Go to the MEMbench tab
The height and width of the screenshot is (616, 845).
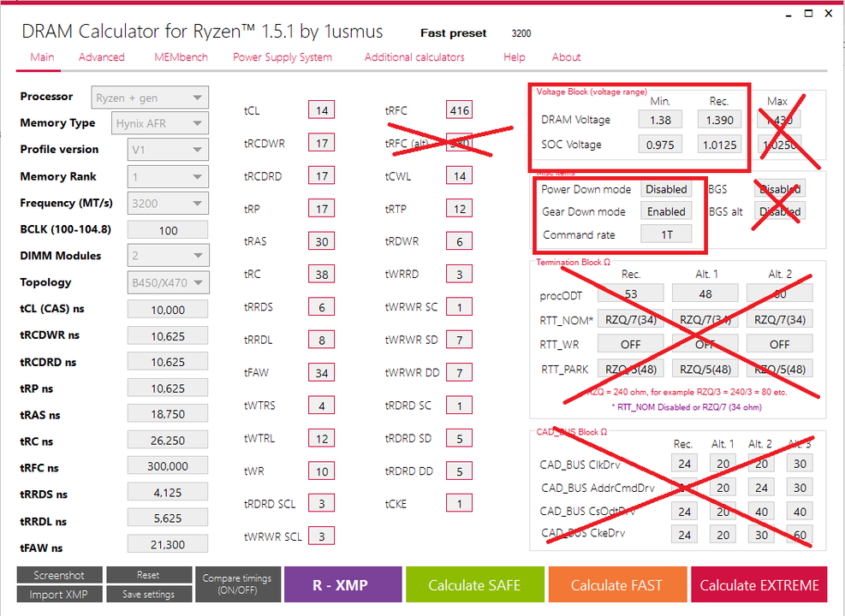click(x=181, y=57)
